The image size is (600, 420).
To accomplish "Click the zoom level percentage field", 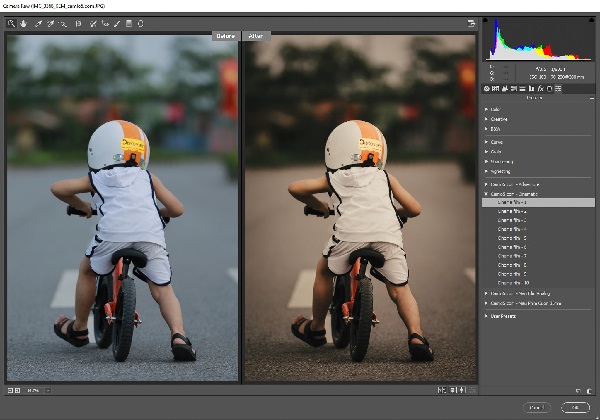I will [x=34, y=391].
